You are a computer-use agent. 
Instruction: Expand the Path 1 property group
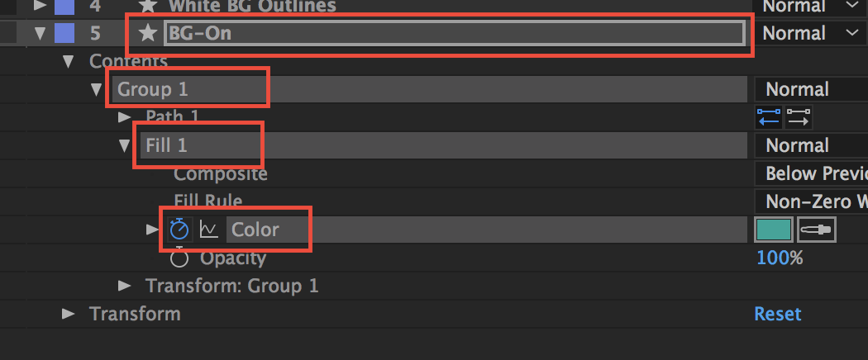pyautogui.click(x=125, y=116)
